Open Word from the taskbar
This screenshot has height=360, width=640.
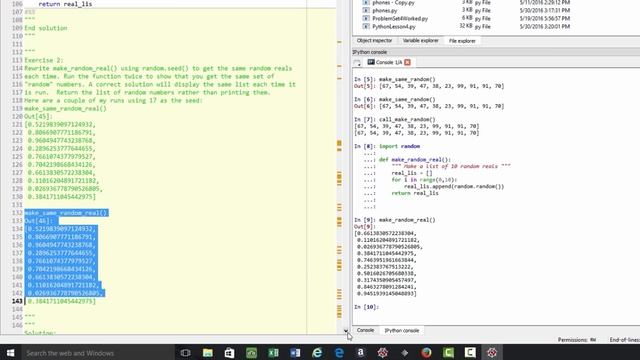(x=295, y=353)
